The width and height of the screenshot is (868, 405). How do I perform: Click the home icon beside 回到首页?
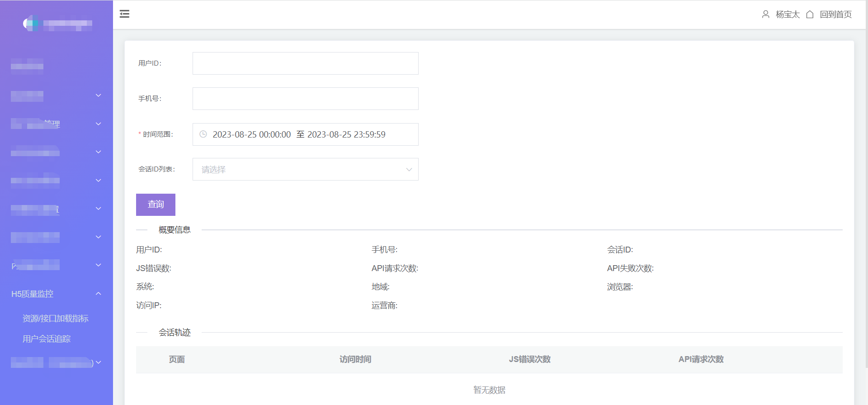point(810,14)
